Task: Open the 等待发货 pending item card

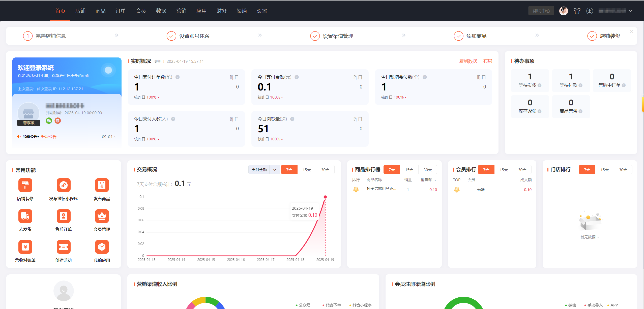Action: 530,81
